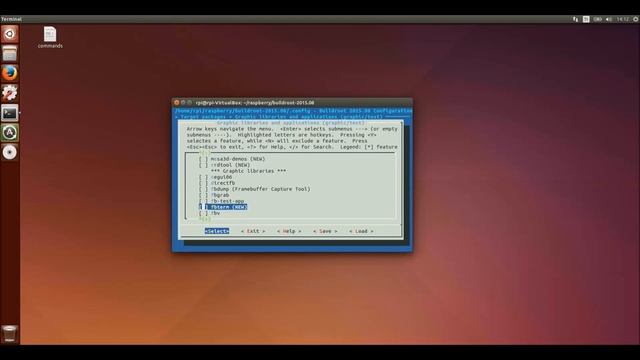The height and width of the screenshot is (360, 640).
Task: Open the network indicator in top panel
Action: (x=576, y=19)
